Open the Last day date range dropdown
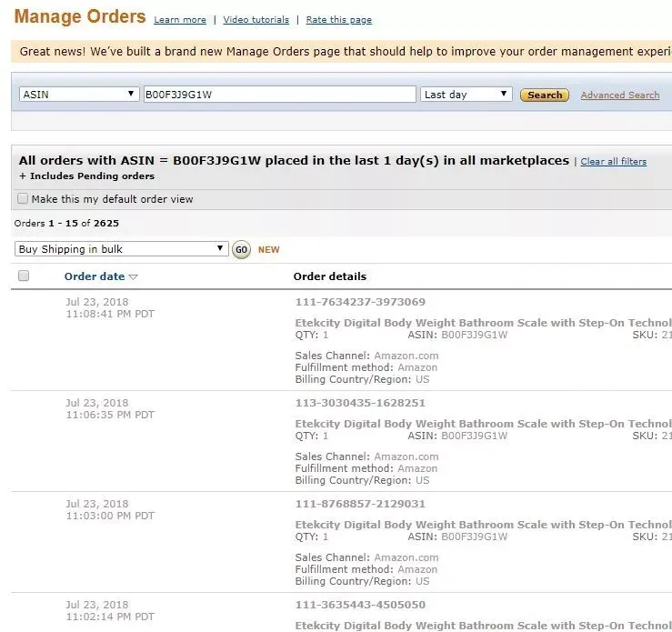672x632 pixels. [x=466, y=95]
